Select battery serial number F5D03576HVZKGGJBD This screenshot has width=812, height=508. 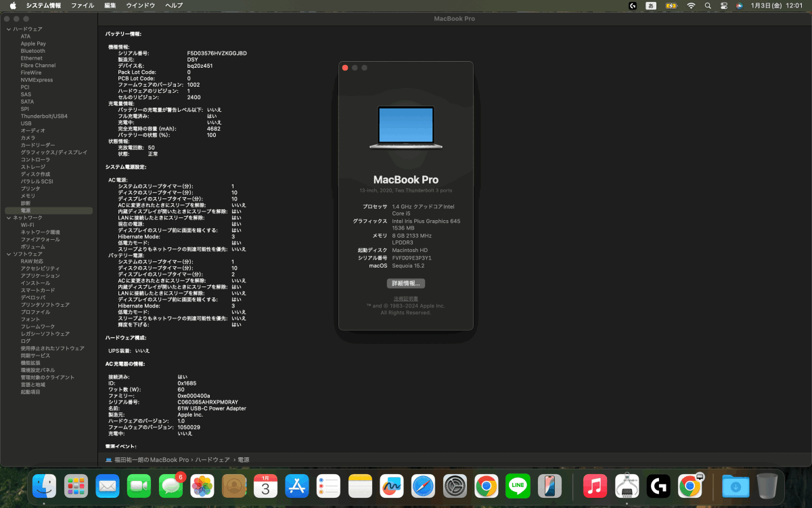tap(217, 53)
